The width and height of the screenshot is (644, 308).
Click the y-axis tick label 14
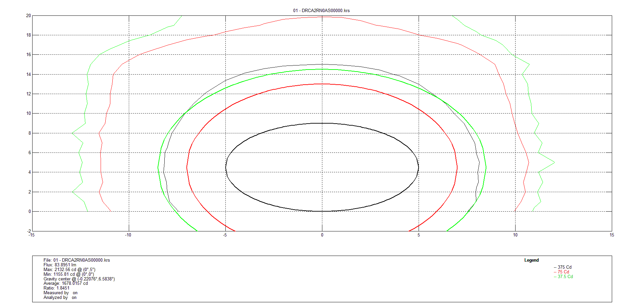tap(29, 75)
